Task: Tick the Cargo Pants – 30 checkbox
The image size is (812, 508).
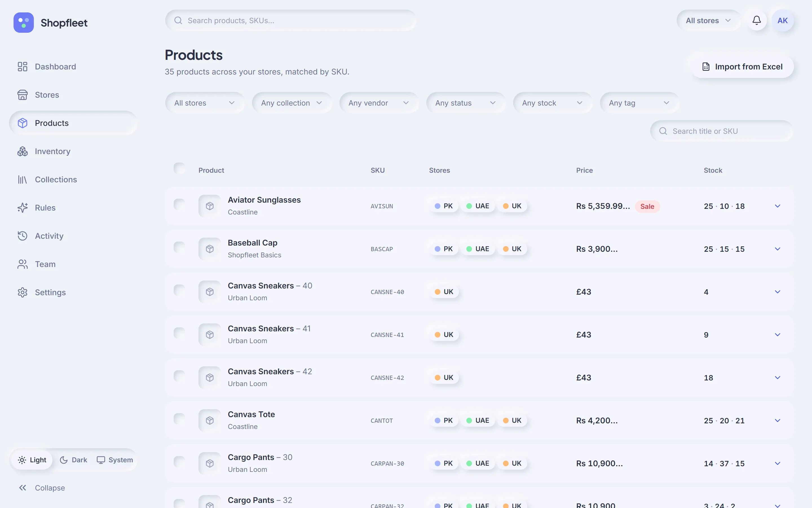Action: [180, 462]
